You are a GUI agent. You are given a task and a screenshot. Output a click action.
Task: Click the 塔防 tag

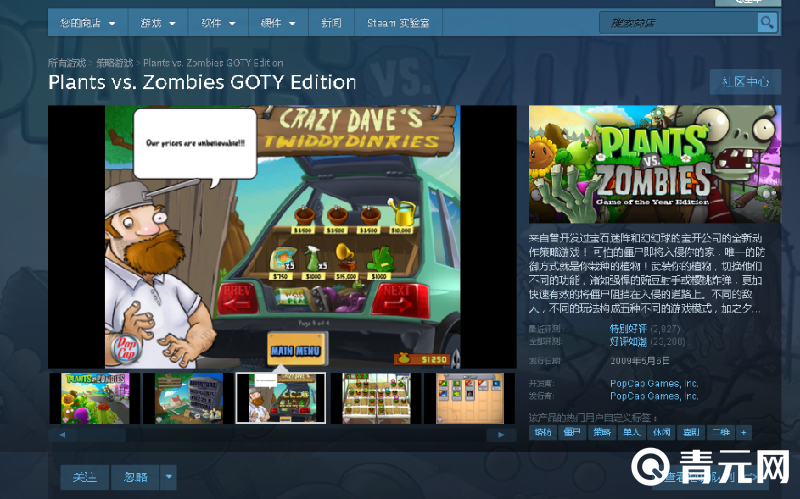[x=543, y=433]
